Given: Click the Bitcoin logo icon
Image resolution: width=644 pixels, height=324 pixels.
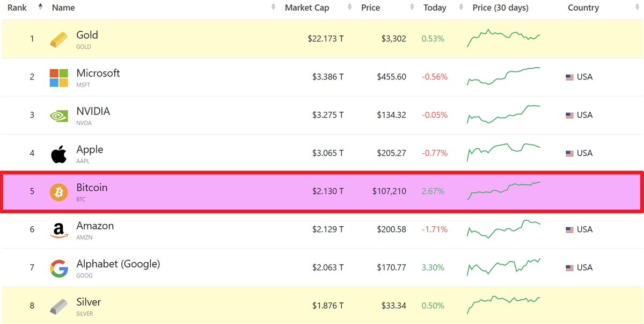Looking at the screenshot, I should pyautogui.click(x=59, y=192).
